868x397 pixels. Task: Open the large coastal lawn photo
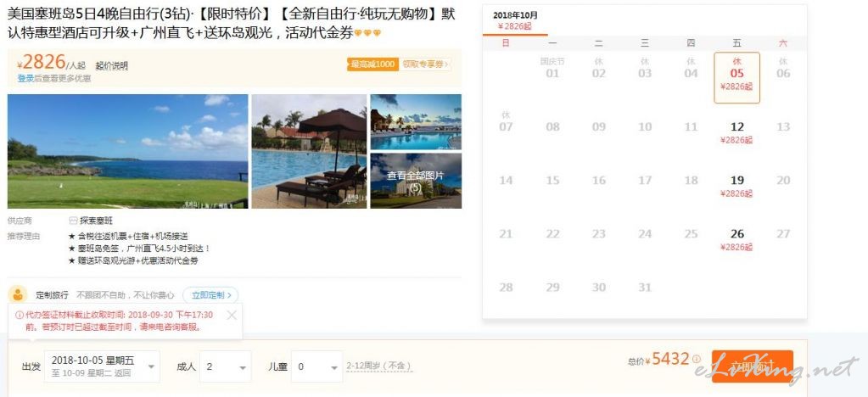[x=128, y=151]
